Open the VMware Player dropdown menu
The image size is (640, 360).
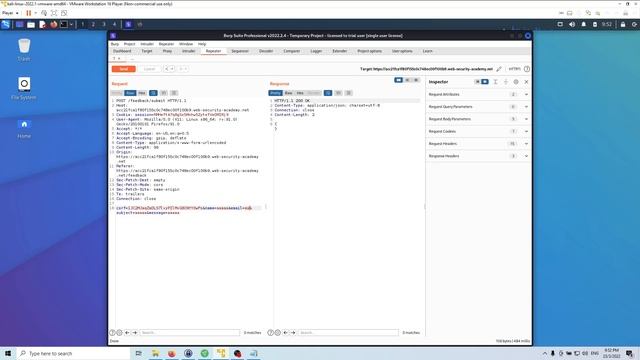tap(10, 13)
